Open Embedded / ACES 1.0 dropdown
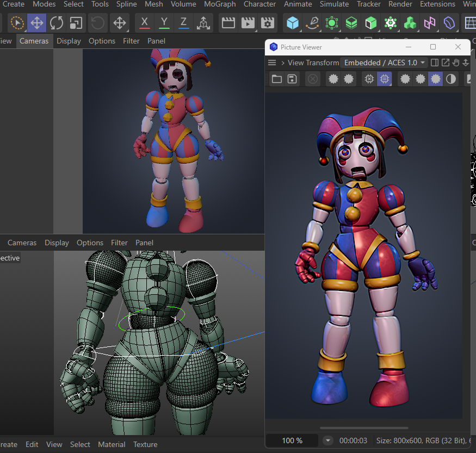The width and height of the screenshot is (476, 453). click(384, 63)
